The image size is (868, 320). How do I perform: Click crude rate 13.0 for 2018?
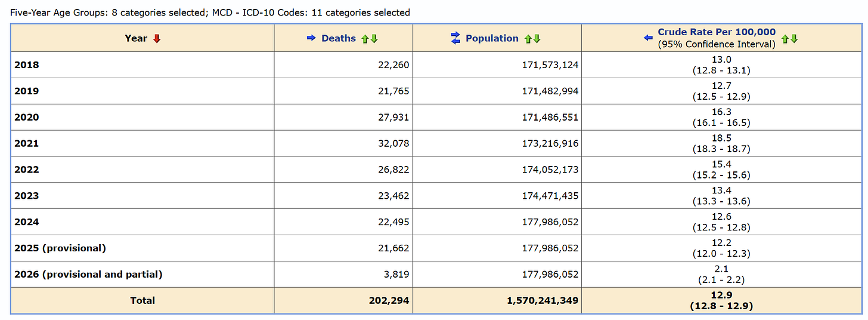(721, 59)
